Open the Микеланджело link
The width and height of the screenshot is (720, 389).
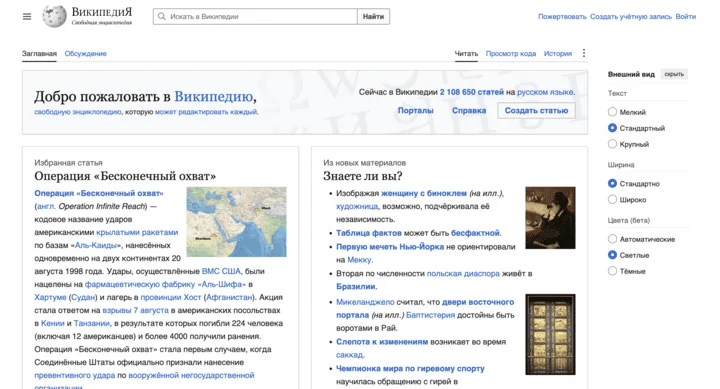365,302
